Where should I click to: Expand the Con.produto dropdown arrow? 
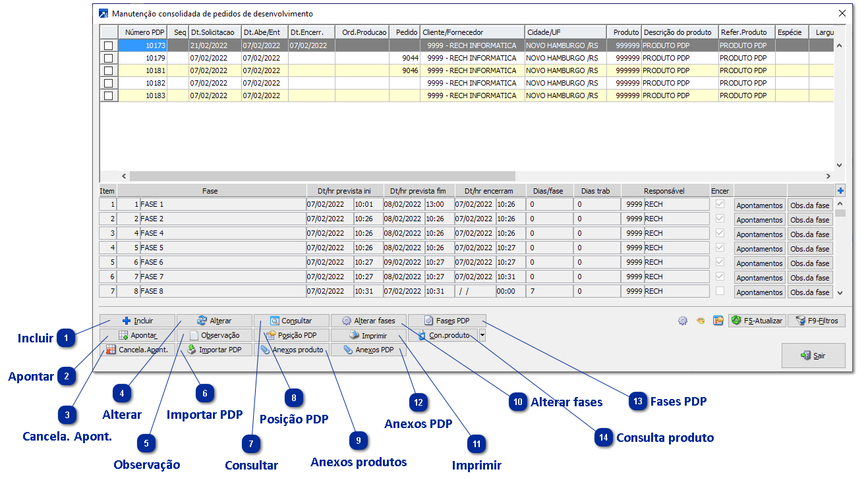pyautogui.click(x=482, y=335)
